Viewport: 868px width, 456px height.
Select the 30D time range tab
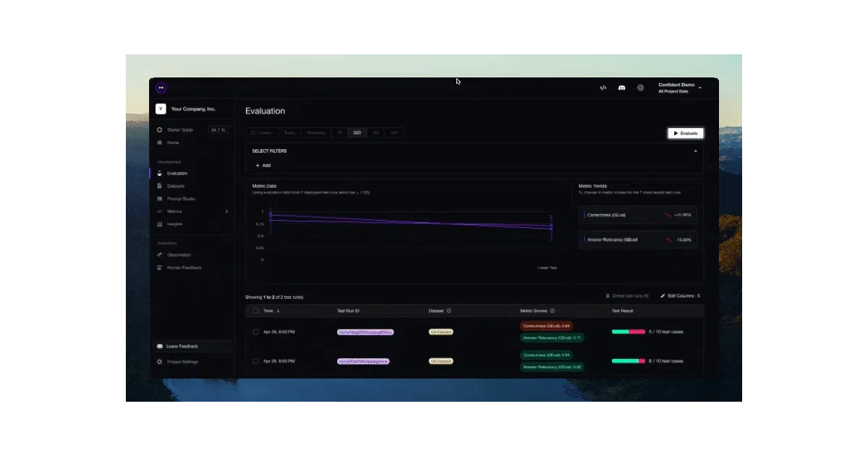(357, 133)
